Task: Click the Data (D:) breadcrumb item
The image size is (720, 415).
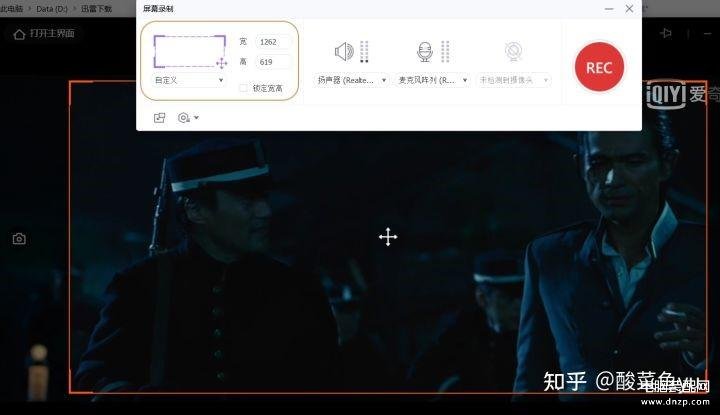Action: pyautogui.click(x=52, y=9)
